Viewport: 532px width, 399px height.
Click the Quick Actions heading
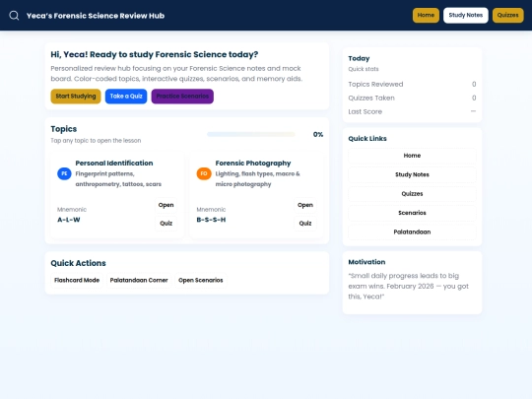click(78, 263)
